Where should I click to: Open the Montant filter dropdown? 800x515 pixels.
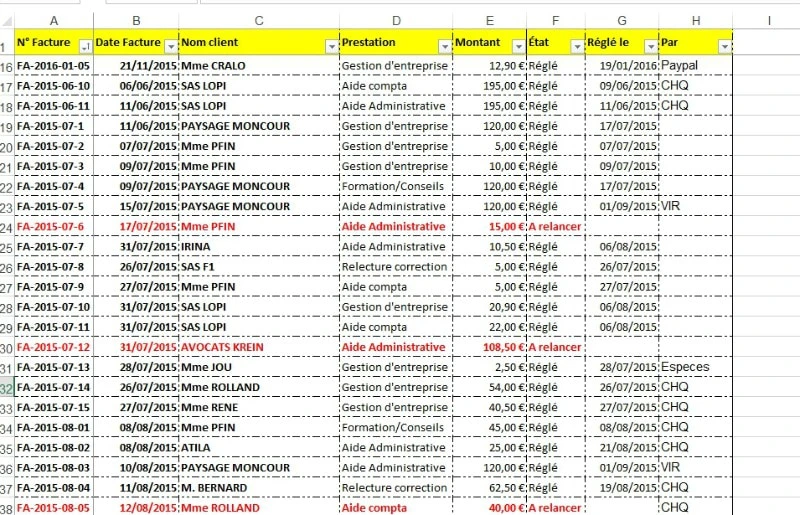[x=519, y=47]
